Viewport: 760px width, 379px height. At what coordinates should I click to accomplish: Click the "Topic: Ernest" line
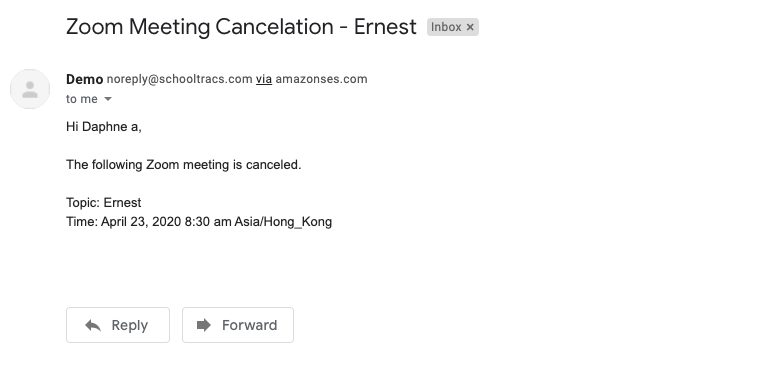104,203
